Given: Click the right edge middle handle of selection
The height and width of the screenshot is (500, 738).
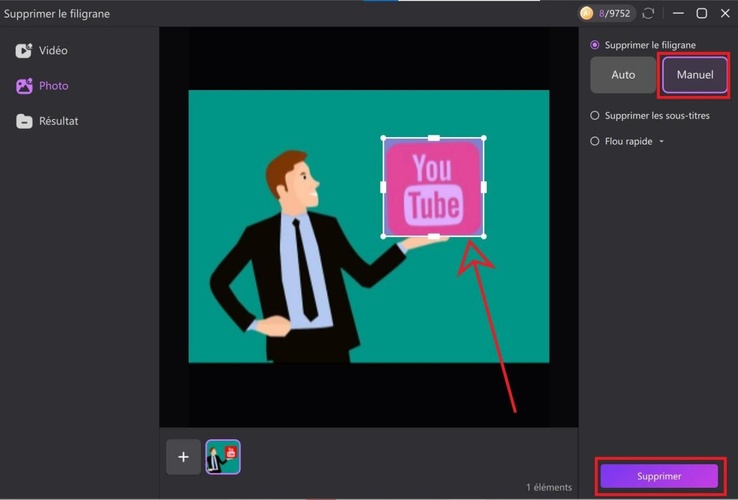Looking at the screenshot, I should click(484, 187).
